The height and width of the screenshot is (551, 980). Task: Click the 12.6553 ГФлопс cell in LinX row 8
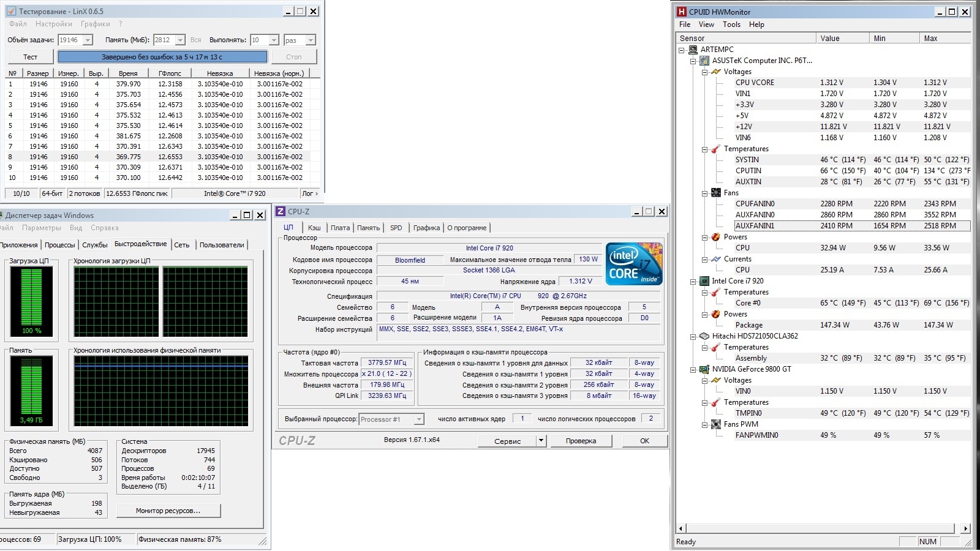coord(170,157)
